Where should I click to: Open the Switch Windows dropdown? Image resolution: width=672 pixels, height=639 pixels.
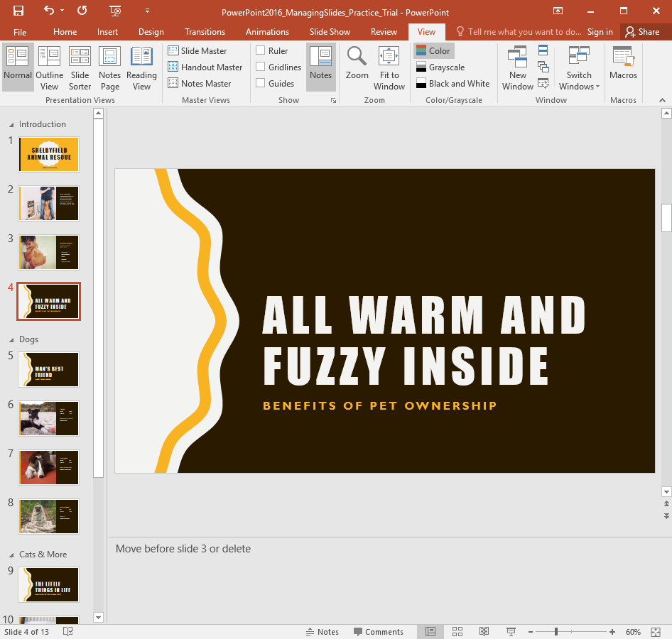[579, 67]
